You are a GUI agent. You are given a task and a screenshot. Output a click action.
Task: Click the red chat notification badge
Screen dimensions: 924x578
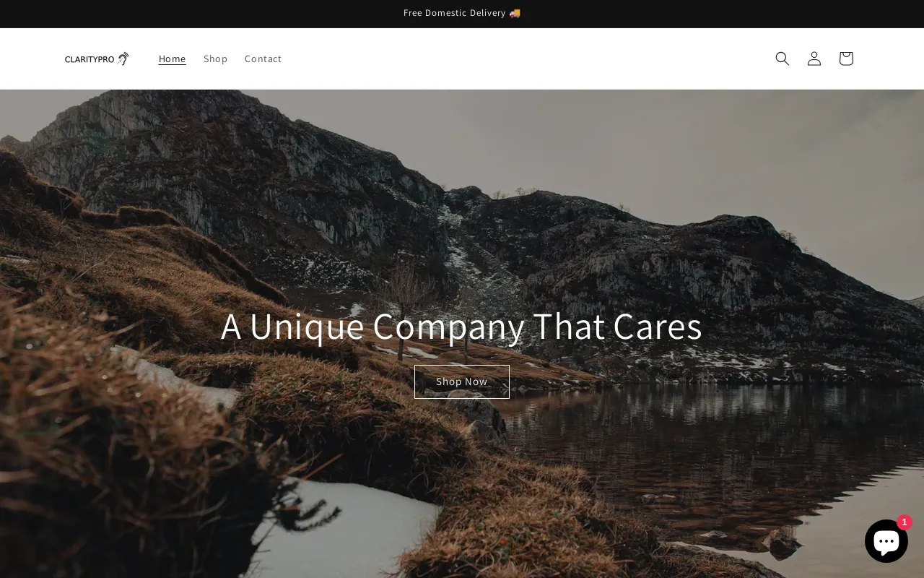coord(905,522)
